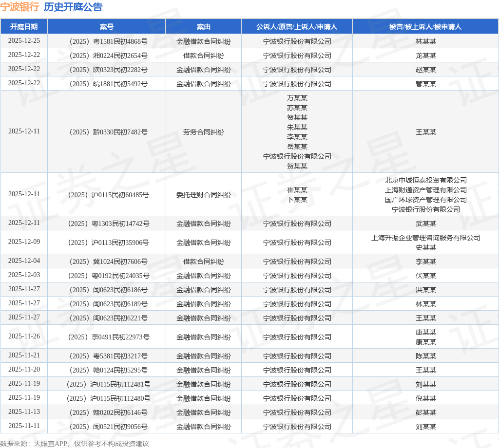
Task: Click case number 湘0224民初2654号
Action: click(109, 56)
